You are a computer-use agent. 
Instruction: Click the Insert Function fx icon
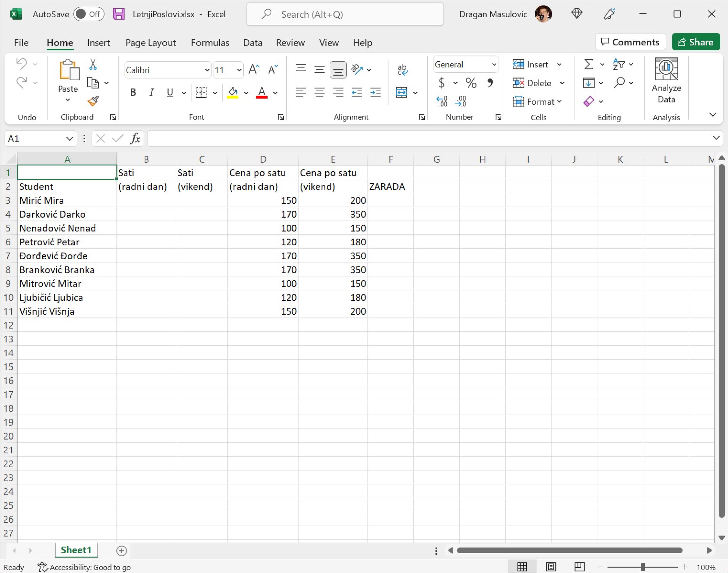click(x=135, y=139)
